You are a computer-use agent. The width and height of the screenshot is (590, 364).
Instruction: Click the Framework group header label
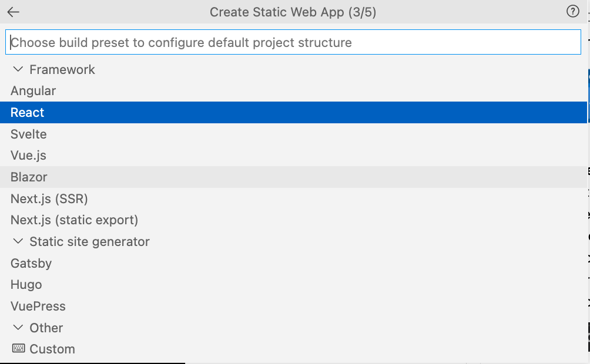[x=62, y=69]
